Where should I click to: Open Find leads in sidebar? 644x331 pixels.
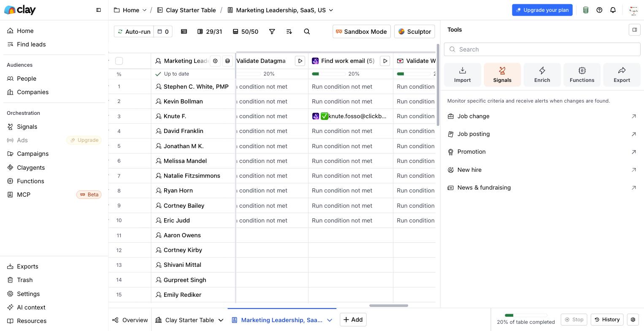(54, 44)
